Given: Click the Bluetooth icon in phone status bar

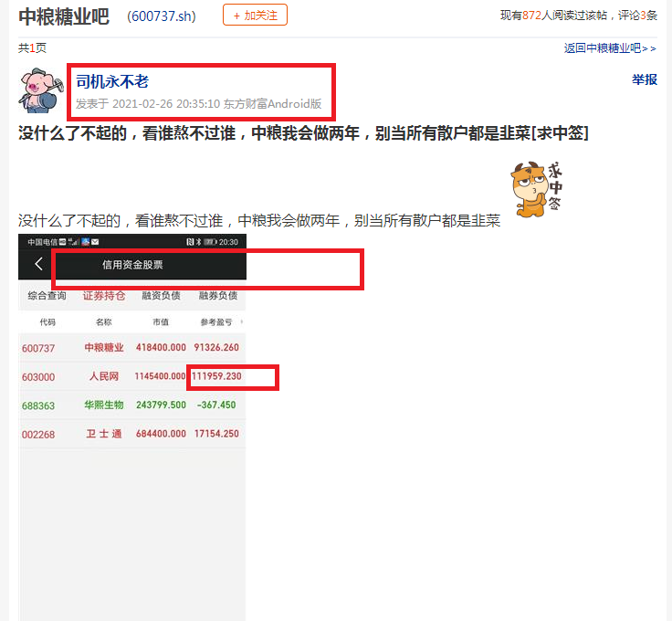Looking at the screenshot, I should click(198, 242).
